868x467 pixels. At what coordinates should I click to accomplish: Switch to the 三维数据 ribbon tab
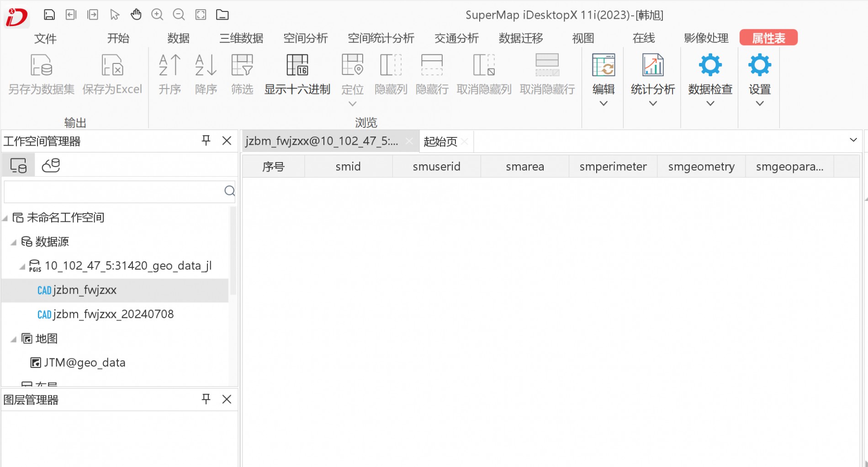(242, 38)
